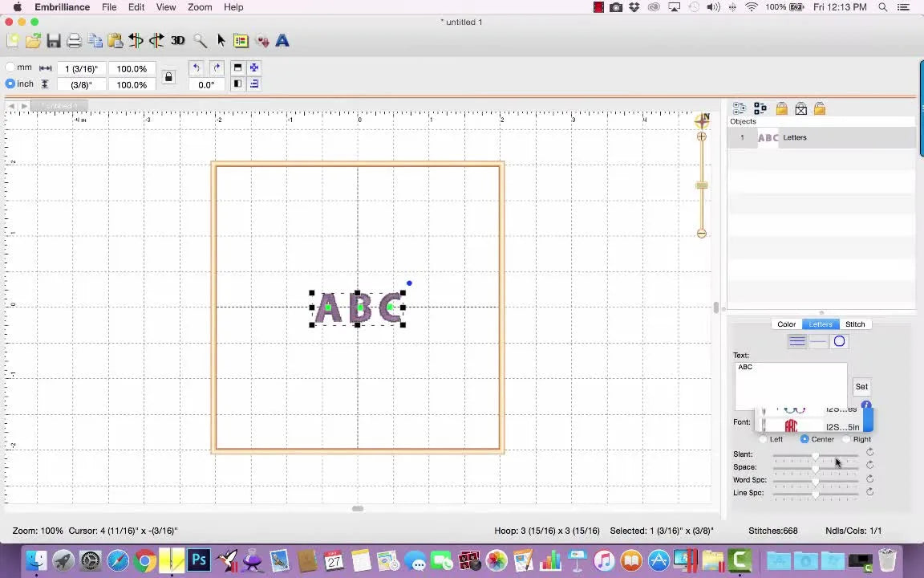Open Spotlight search in the menu bar
924x578 pixels.
[882, 7]
